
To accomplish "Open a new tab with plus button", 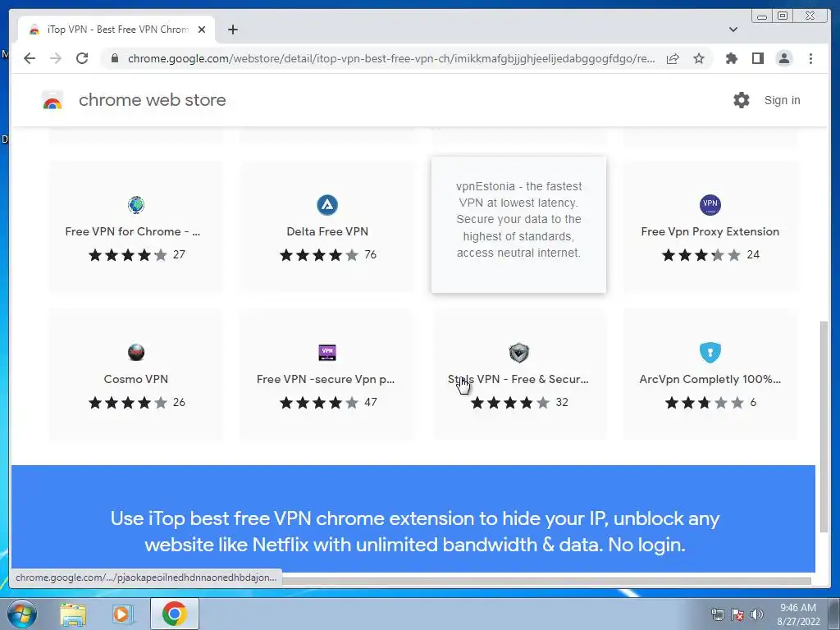I will coord(232,30).
